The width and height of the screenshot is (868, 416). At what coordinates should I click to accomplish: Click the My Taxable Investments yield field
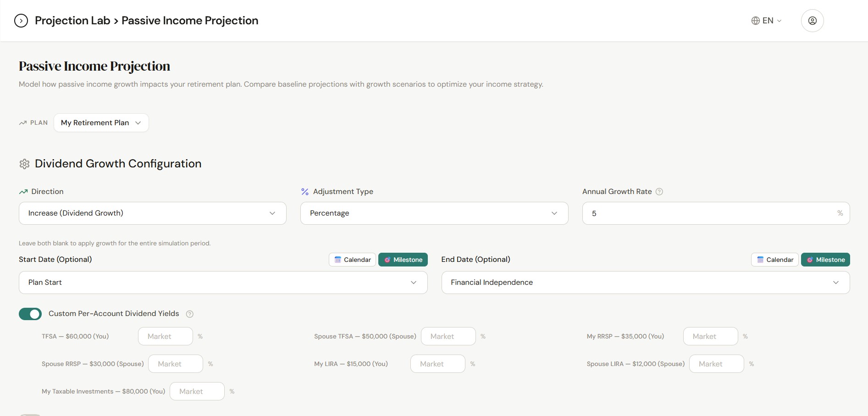tap(197, 391)
